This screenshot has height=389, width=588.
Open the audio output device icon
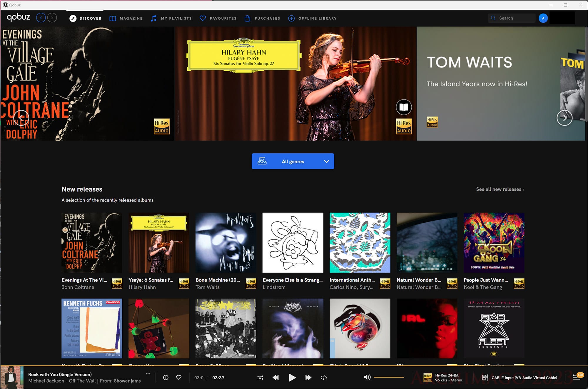[485, 378]
